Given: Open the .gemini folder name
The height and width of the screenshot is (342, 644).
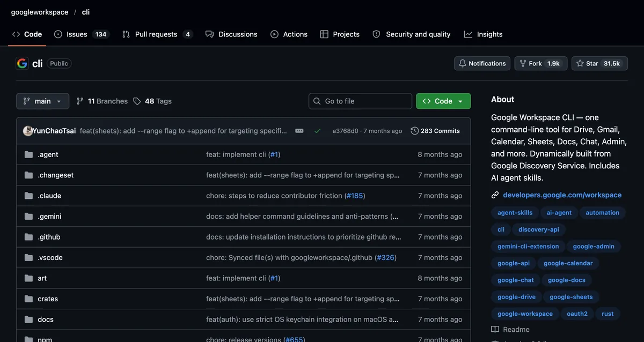Looking at the screenshot, I should (x=49, y=217).
